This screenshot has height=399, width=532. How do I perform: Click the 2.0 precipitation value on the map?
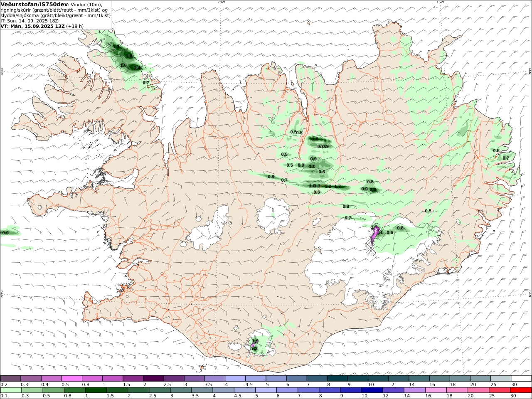tap(373, 190)
